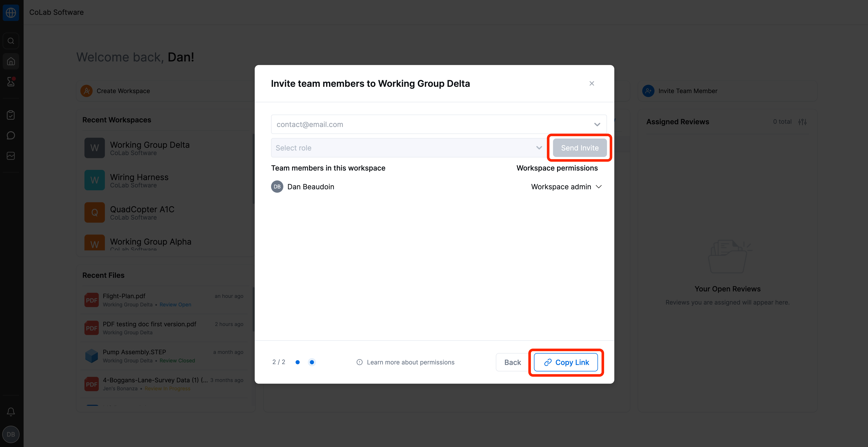868x447 pixels.
Task: Click the Create Workspace orange icon
Action: pos(87,91)
